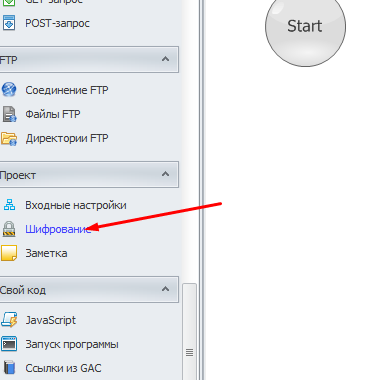Collapse the Свой код section chevron

(x=165, y=289)
